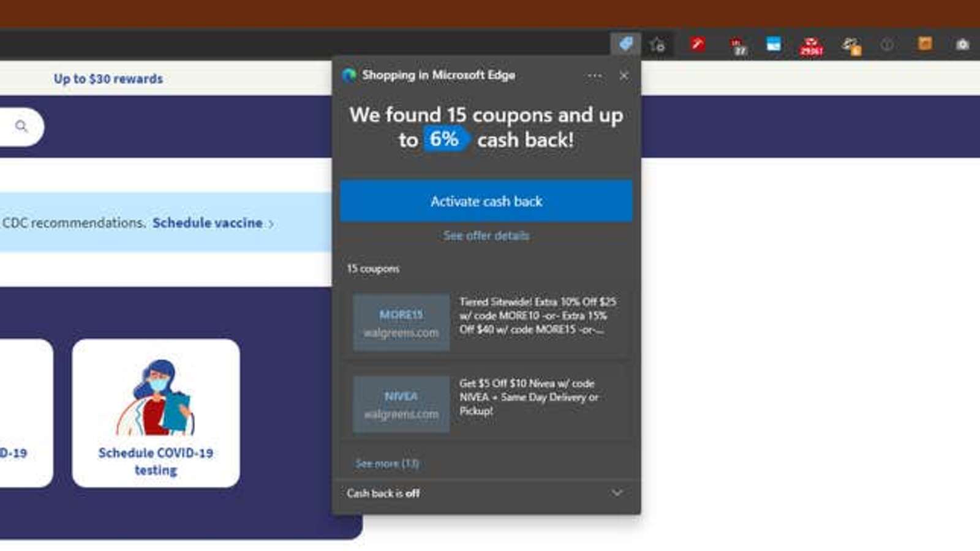Open the favorites star icon in toolbar
The image size is (980, 551).
pos(657,45)
